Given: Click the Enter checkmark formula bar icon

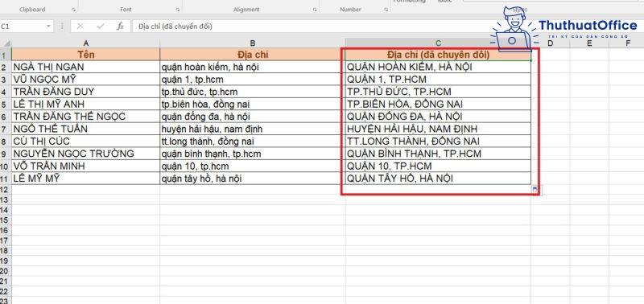Looking at the screenshot, I should coord(100,27).
